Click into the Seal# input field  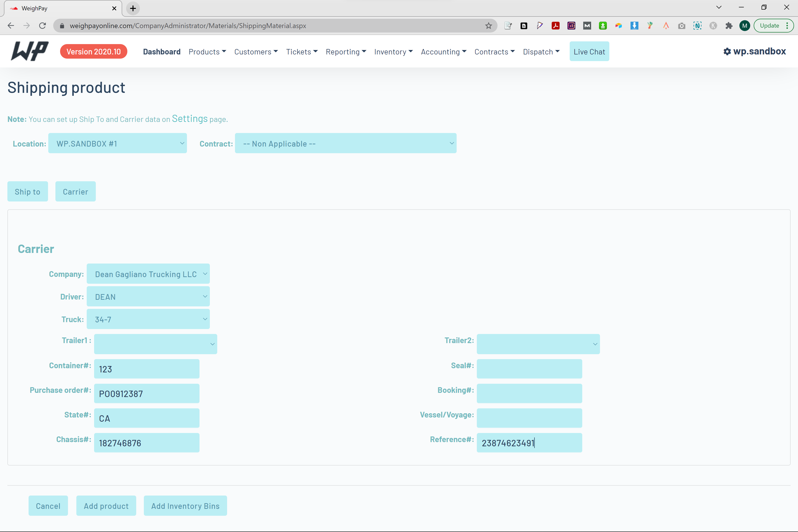pyautogui.click(x=529, y=369)
